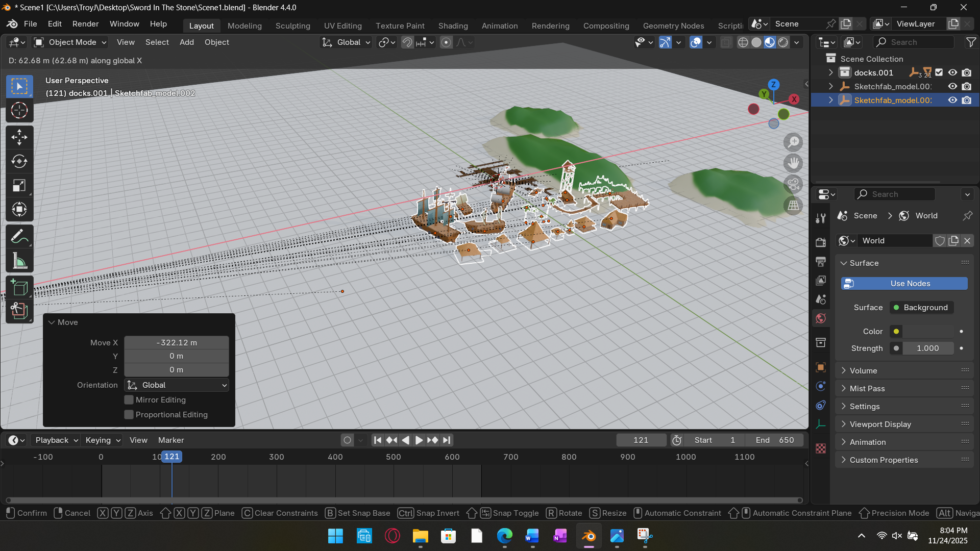The height and width of the screenshot is (551, 980).
Task: Disable docks.001 in renders
Action: [967, 72]
